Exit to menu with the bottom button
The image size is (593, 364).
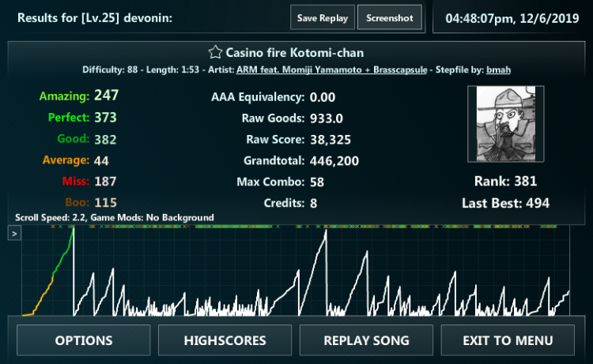point(508,341)
